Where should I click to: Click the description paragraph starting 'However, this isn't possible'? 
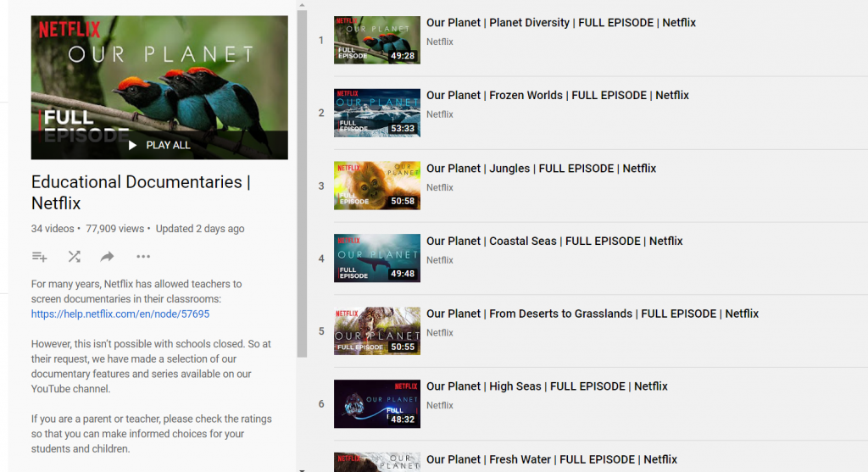pyautogui.click(x=151, y=366)
